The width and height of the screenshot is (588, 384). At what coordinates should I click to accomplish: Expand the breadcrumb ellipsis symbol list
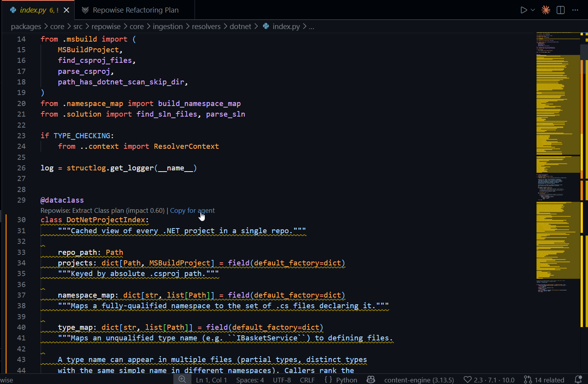click(x=312, y=26)
